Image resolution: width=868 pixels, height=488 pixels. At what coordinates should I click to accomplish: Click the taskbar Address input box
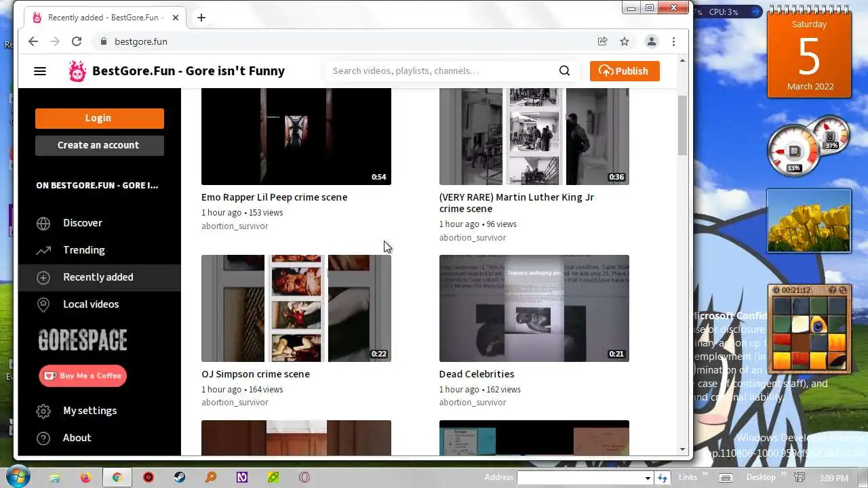[x=580, y=478]
